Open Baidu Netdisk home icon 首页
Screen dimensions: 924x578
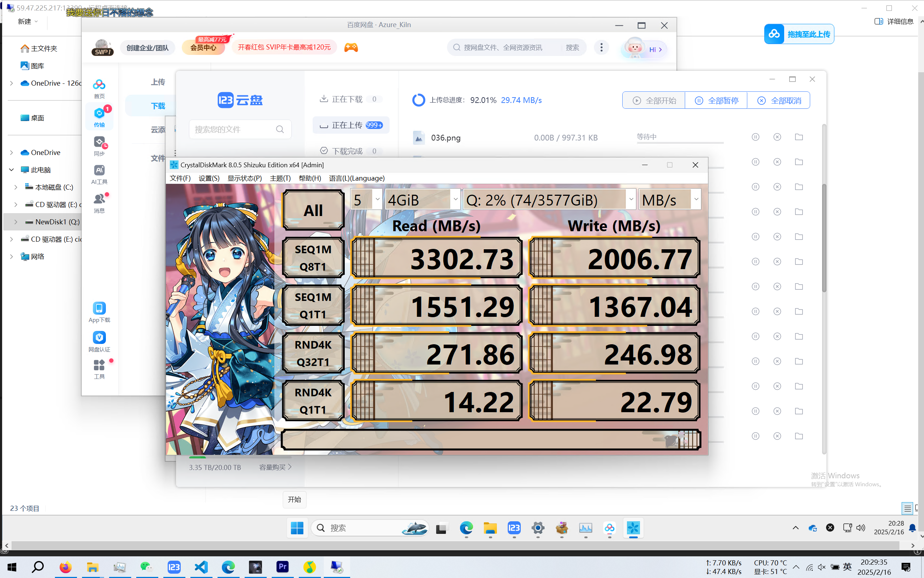pos(99,89)
